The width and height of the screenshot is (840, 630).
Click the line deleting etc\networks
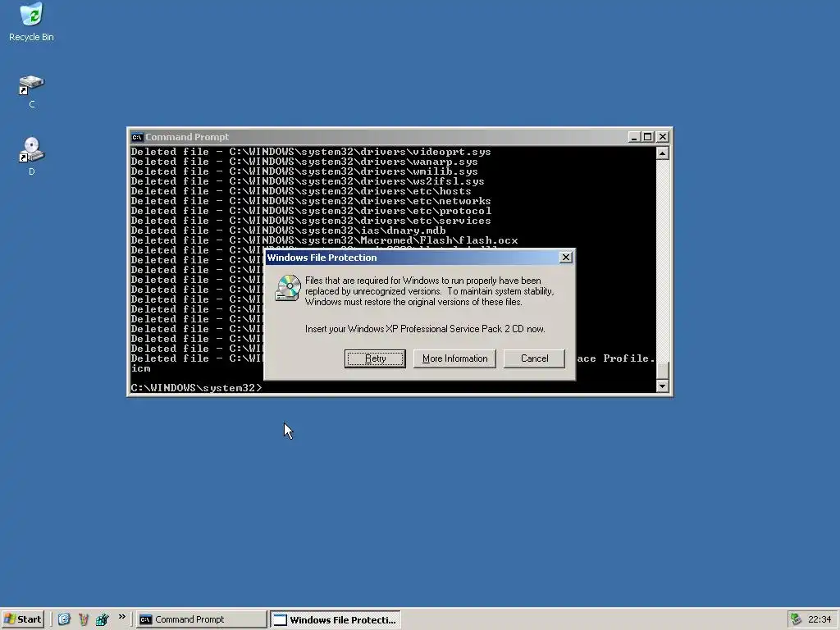pos(311,201)
